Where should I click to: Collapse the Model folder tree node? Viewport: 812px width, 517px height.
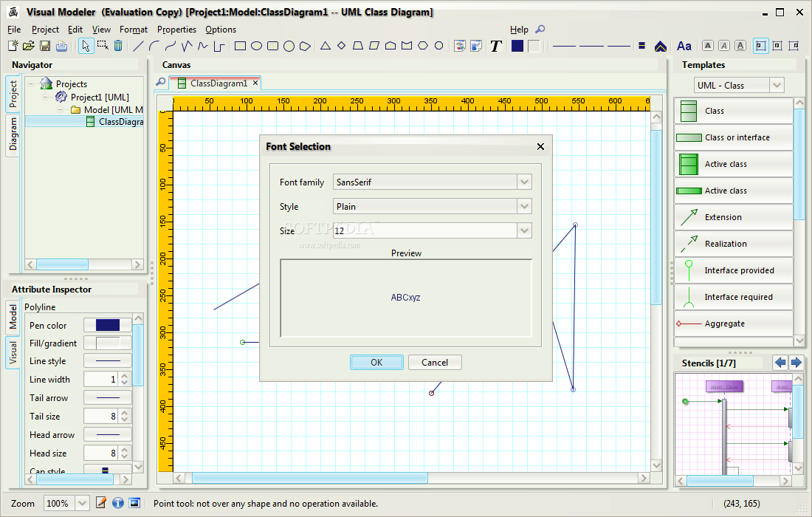coord(60,110)
